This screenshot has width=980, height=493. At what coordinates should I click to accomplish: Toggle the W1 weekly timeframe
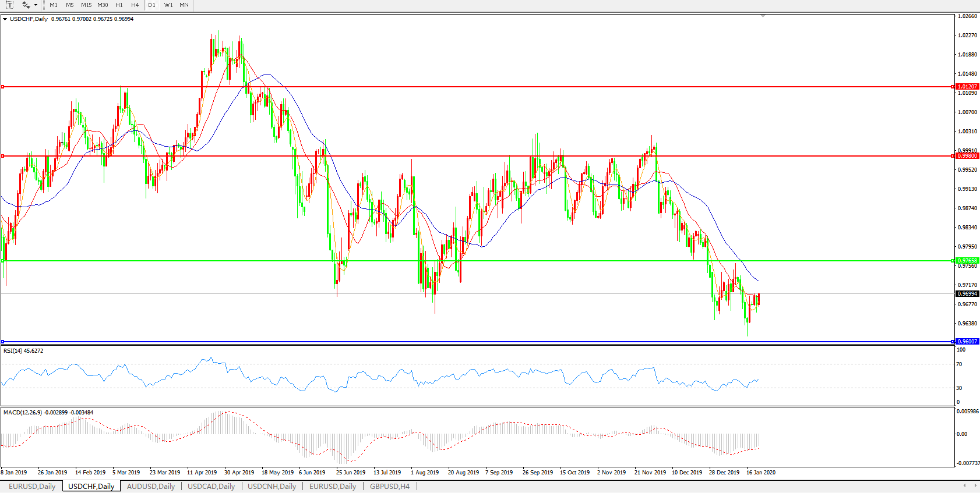pyautogui.click(x=168, y=5)
